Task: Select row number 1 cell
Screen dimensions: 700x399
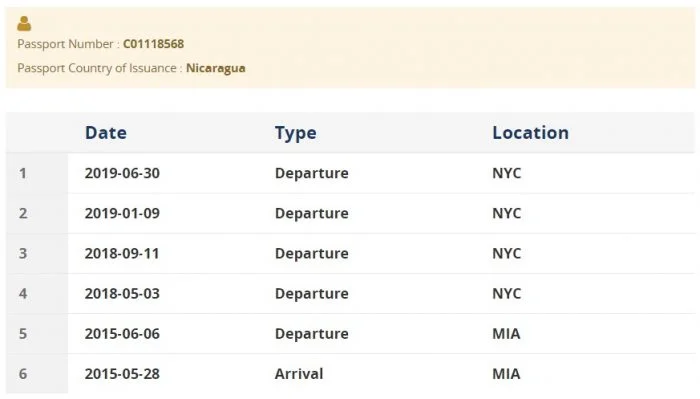Action: 37,173
